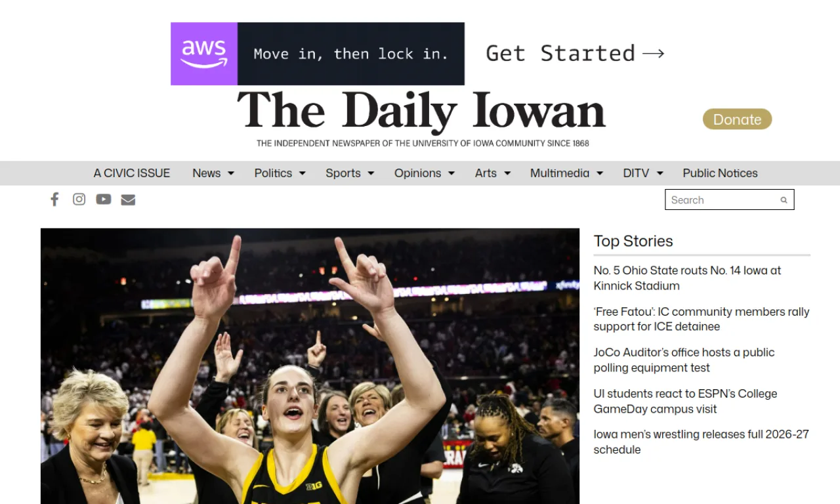Click the search magnifier icon
This screenshot has width=840, height=504.
click(x=784, y=200)
